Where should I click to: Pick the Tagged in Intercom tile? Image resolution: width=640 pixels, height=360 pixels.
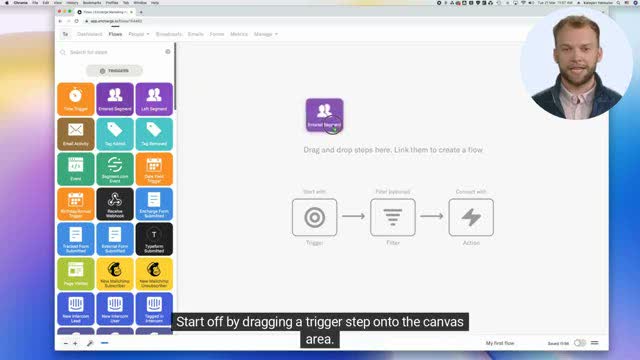tap(154, 309)
